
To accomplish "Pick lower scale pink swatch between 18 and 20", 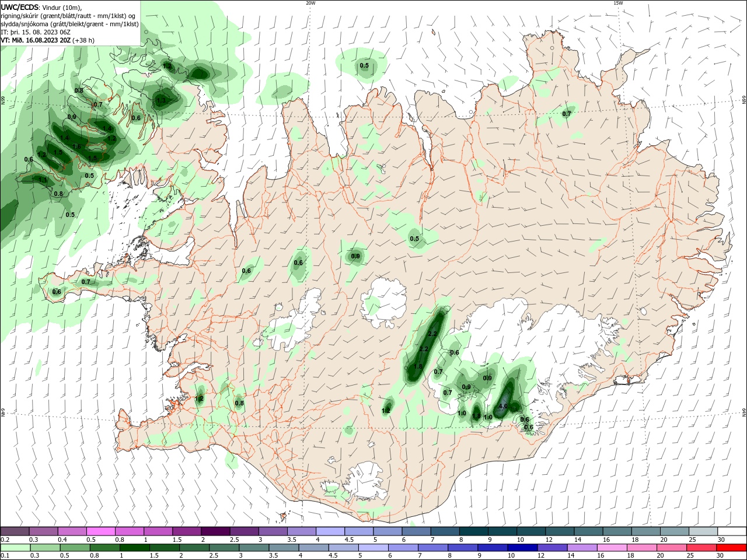I will coord(641,548).
